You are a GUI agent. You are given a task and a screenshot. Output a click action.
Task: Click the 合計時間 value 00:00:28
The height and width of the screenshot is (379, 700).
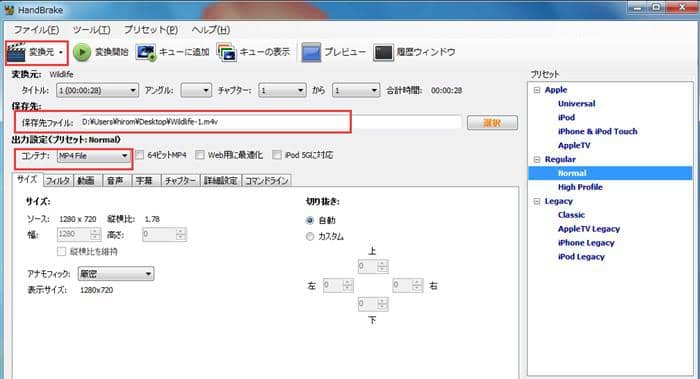click(x=446, y=91)
